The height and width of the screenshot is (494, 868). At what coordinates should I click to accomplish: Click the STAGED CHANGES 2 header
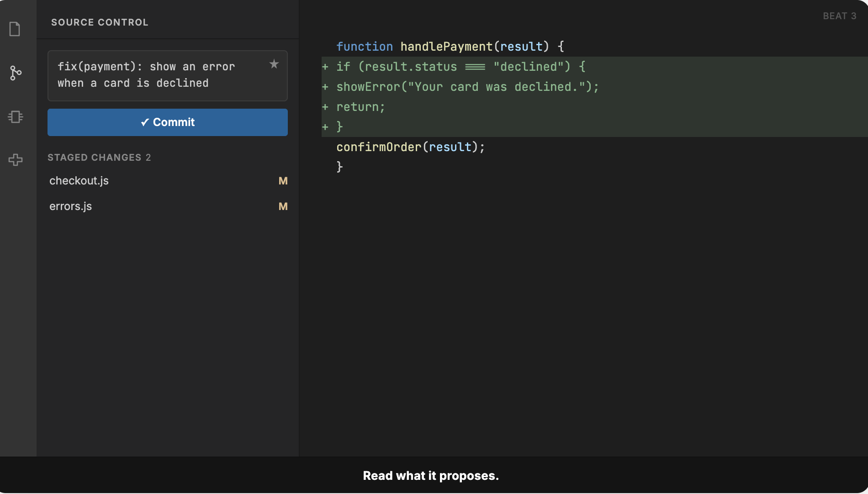(99, 158)
